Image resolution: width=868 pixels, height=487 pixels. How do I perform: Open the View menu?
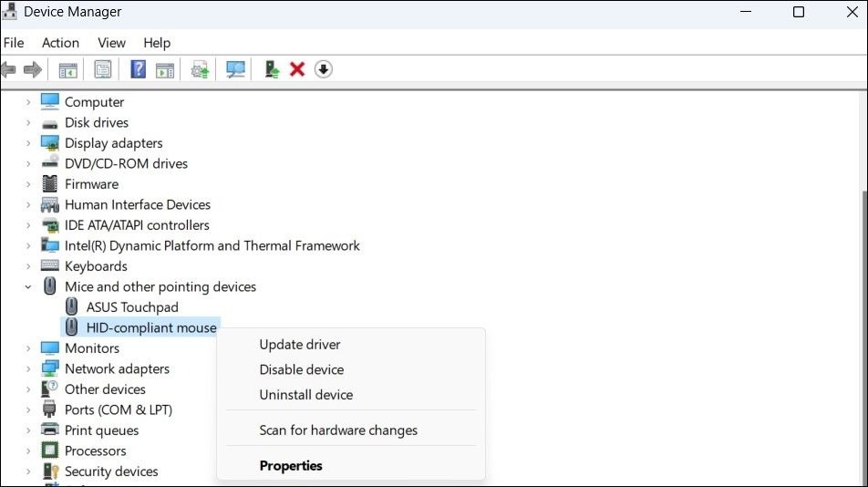[111, 43]
